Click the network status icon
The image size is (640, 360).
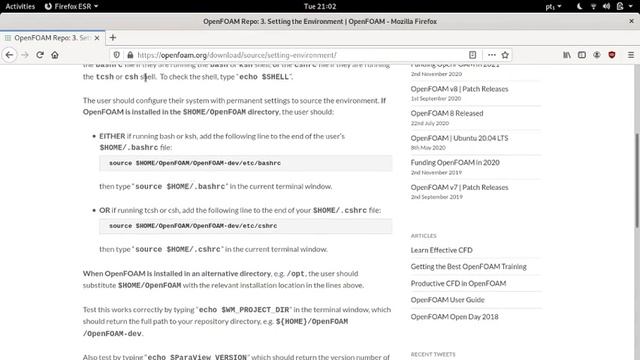[593, 6]
